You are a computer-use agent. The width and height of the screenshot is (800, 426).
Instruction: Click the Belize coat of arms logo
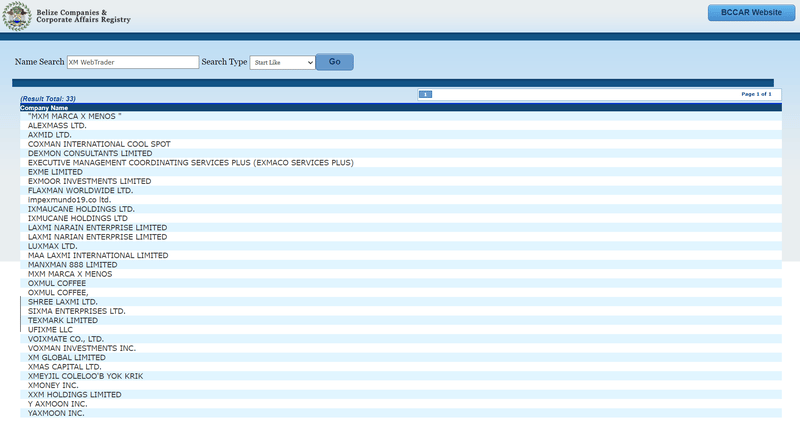[17, 16]
